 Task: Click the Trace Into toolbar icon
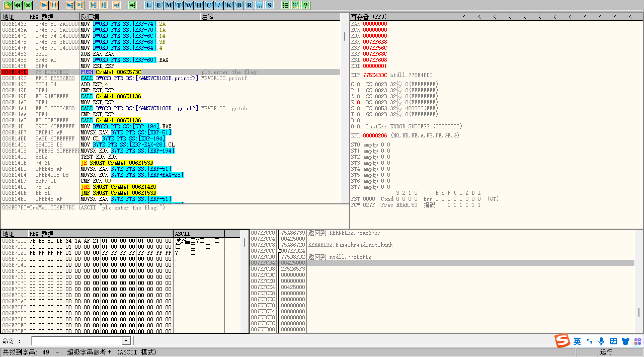[93, 5]
